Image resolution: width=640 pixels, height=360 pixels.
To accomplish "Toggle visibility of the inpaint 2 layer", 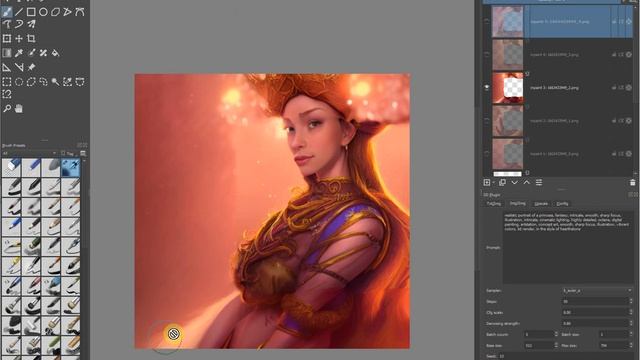I will [487, 120].
